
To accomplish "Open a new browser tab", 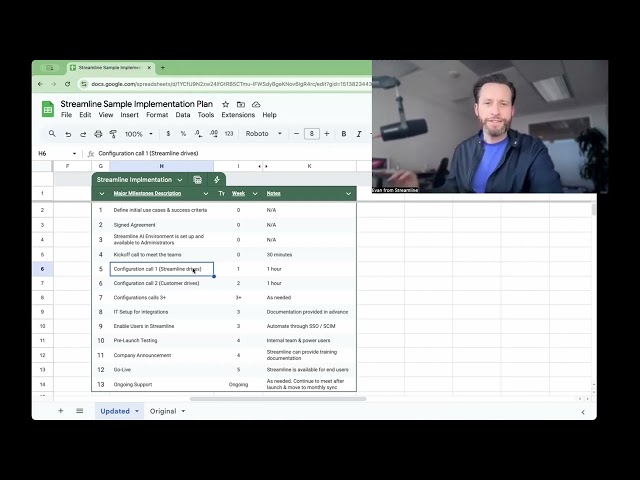I will pyautogui.click(x=162, y=68).
